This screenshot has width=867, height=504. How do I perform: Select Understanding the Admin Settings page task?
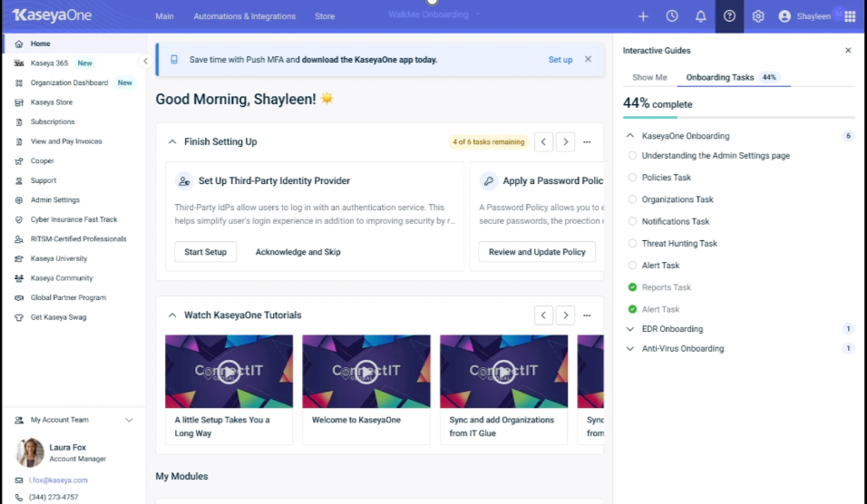pos(716,156)
